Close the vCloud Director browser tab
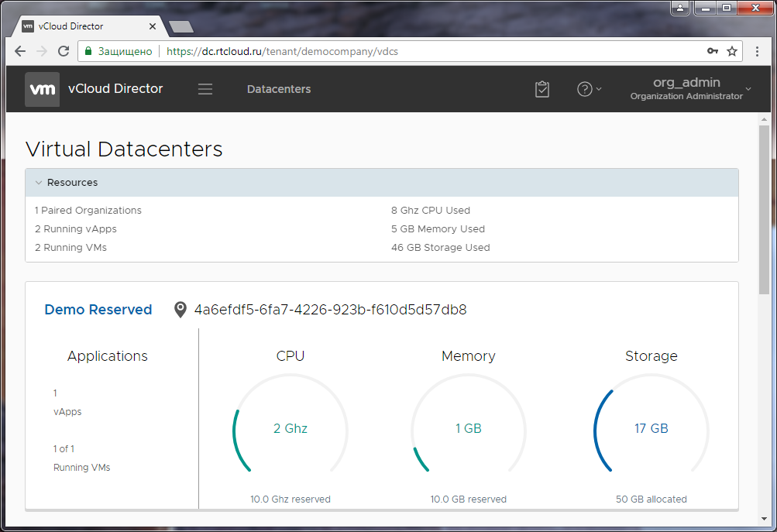This screenshot has height=532, width=777. click(153, 26)
